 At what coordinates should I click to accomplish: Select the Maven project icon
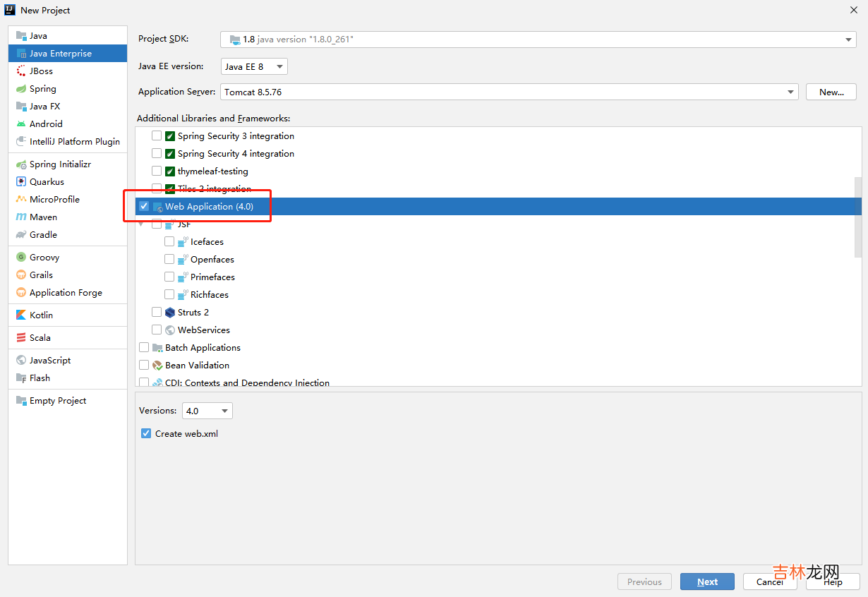click(x=21, y=217)
